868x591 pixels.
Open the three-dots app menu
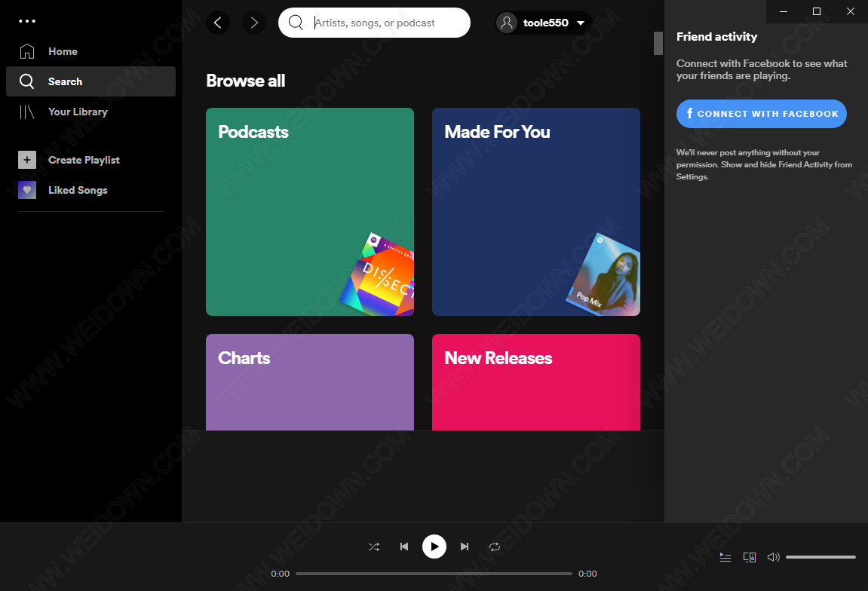26,21
